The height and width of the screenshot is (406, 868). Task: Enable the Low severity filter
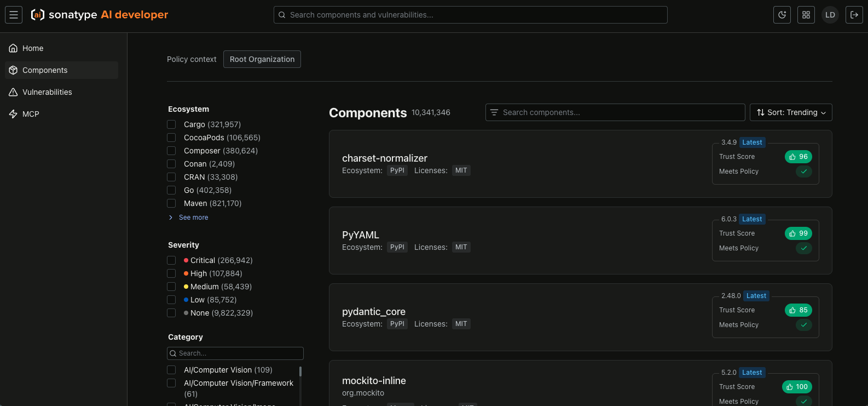click(171, 300)
